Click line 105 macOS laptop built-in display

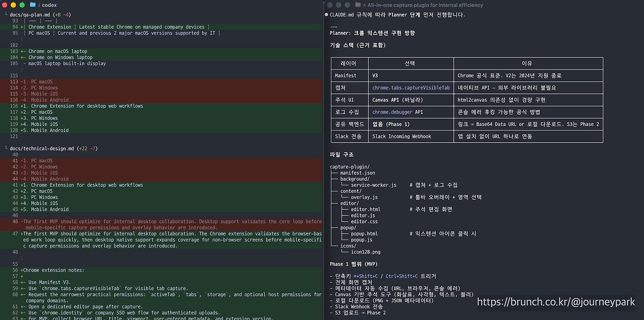coord(161,63)
